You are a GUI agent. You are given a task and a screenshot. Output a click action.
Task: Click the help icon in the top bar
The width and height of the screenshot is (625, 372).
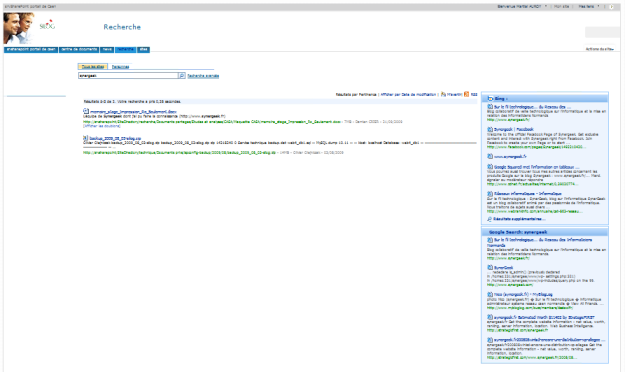click(x=611, y=7)
